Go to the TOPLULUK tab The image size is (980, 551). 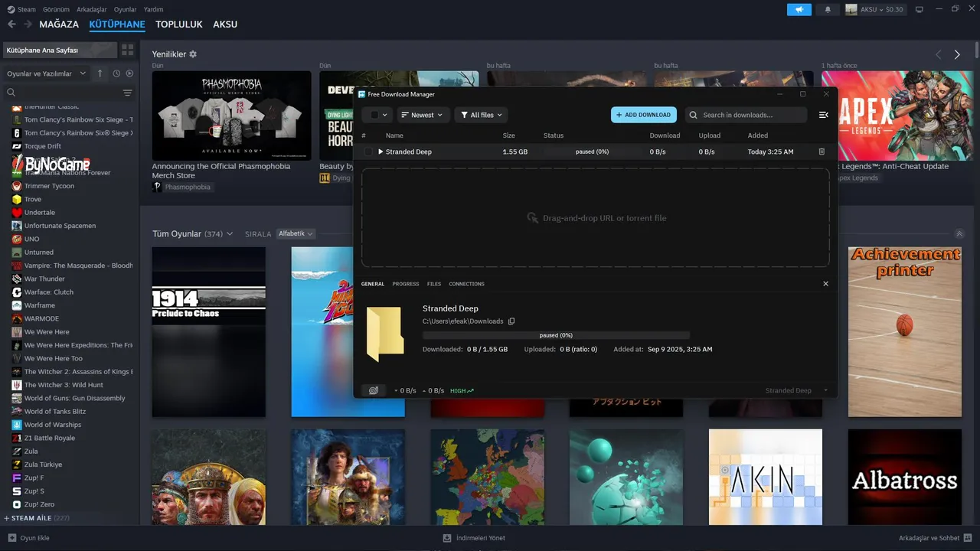179,24
